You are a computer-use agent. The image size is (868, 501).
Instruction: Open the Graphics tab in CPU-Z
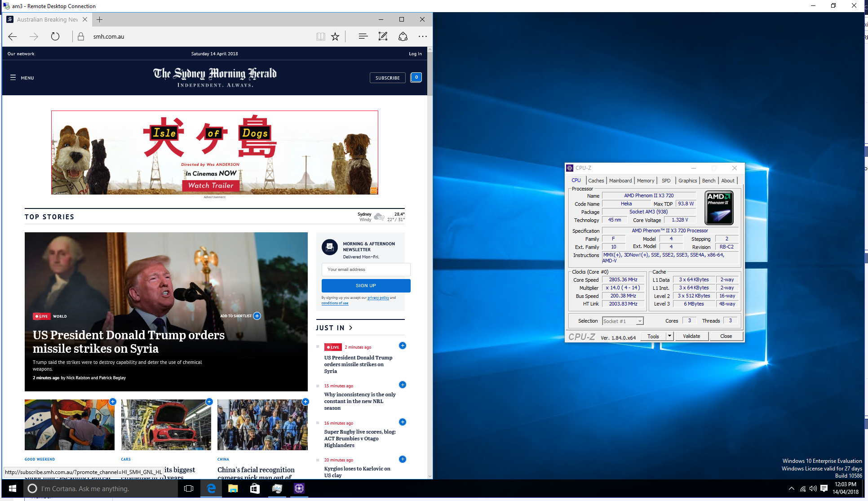coord(687,181)
